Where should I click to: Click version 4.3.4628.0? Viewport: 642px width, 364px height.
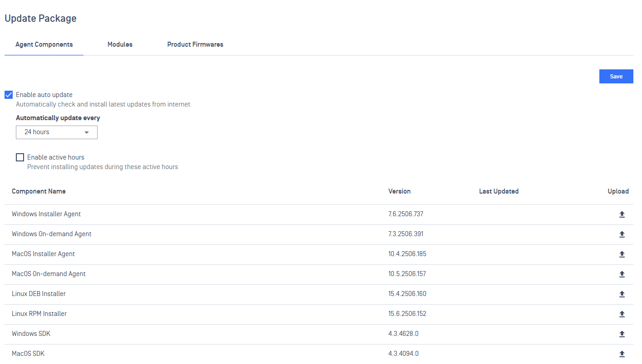[x=403, y=334]
